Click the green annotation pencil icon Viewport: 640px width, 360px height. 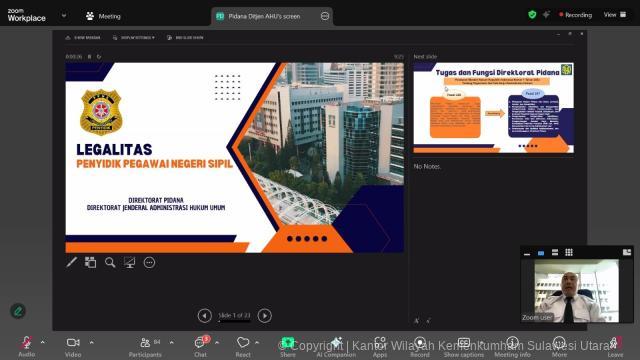tap(18, 311)
